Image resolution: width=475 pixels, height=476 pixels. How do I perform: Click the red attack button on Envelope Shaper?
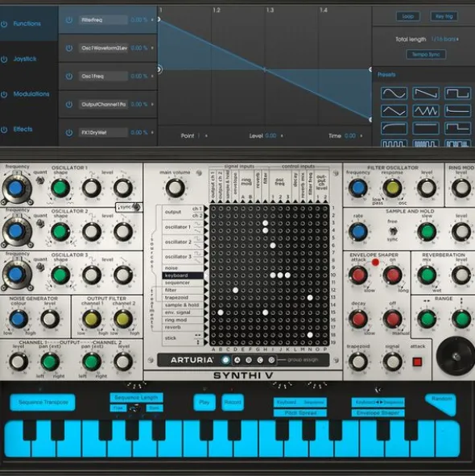click(x=417, y=362)
